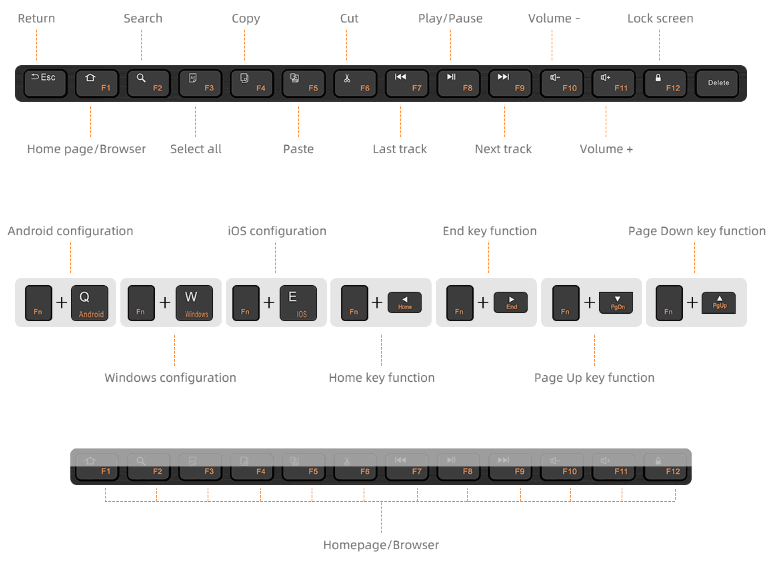
Task: Click the "End key function" label
Action: click(x=489, y=231)
